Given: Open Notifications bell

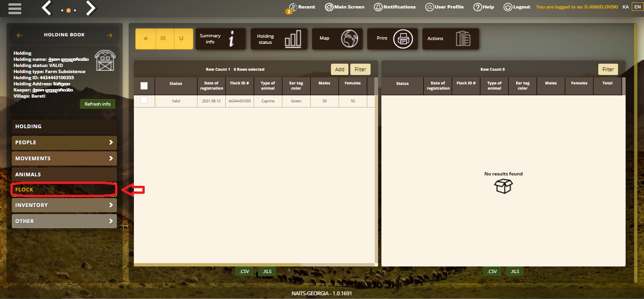Looking at the screenshot, I should point(395,7).
